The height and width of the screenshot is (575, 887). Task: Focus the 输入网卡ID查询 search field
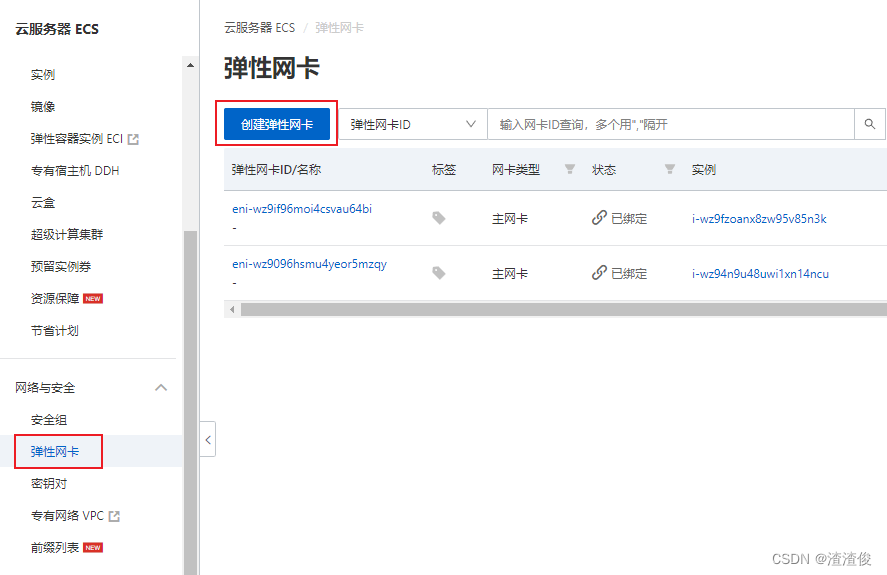tap(670, 124)
